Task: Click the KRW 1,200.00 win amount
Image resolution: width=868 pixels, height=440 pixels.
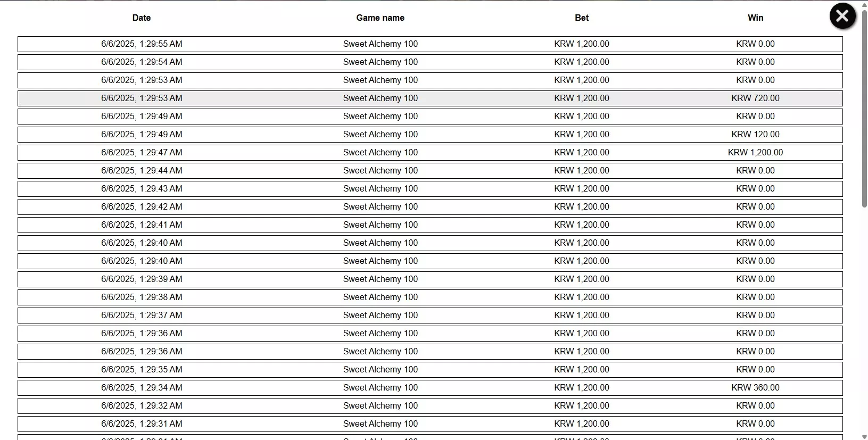Action: pyautogui.click(x=755, y=153)
